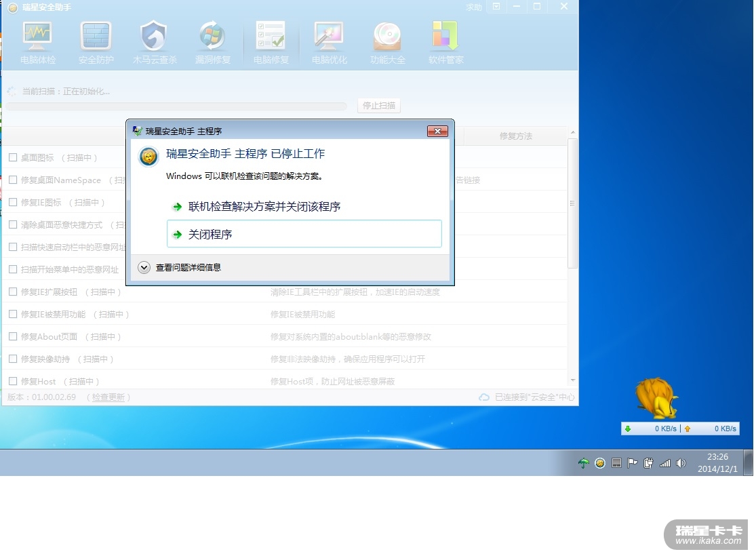The height and width of the screenshot is (556, 756).
Task: Toggle 清除桌面恶意快捷方式 checkbox
Action: (13, 224)
